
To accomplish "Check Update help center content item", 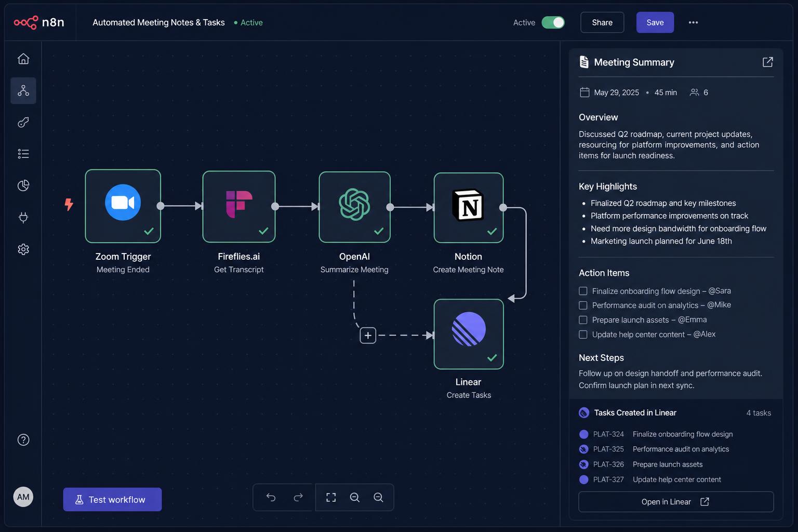I will 583,335.
